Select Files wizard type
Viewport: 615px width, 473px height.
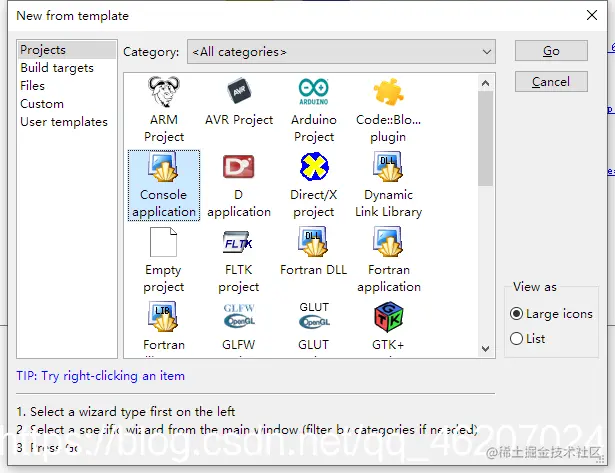67,86
